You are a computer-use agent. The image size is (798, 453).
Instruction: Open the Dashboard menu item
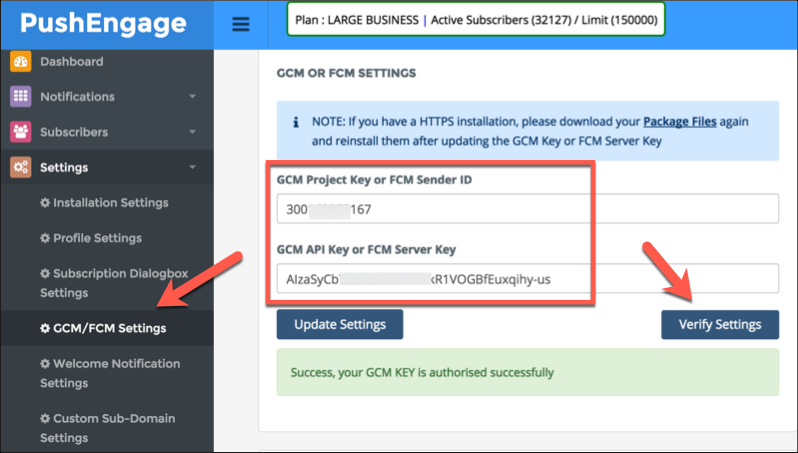(x=72, y=62)
